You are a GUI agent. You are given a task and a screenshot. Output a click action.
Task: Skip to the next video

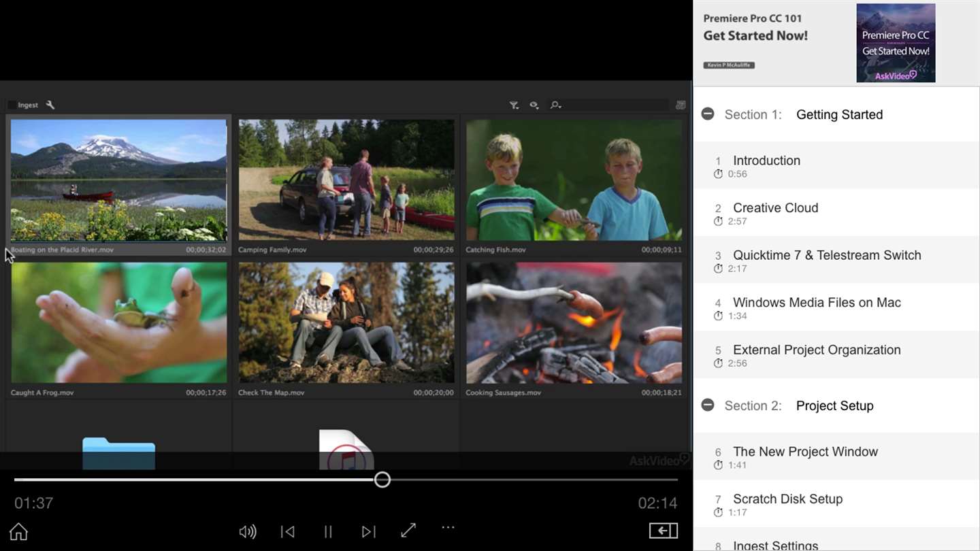[x=368, y=531]
